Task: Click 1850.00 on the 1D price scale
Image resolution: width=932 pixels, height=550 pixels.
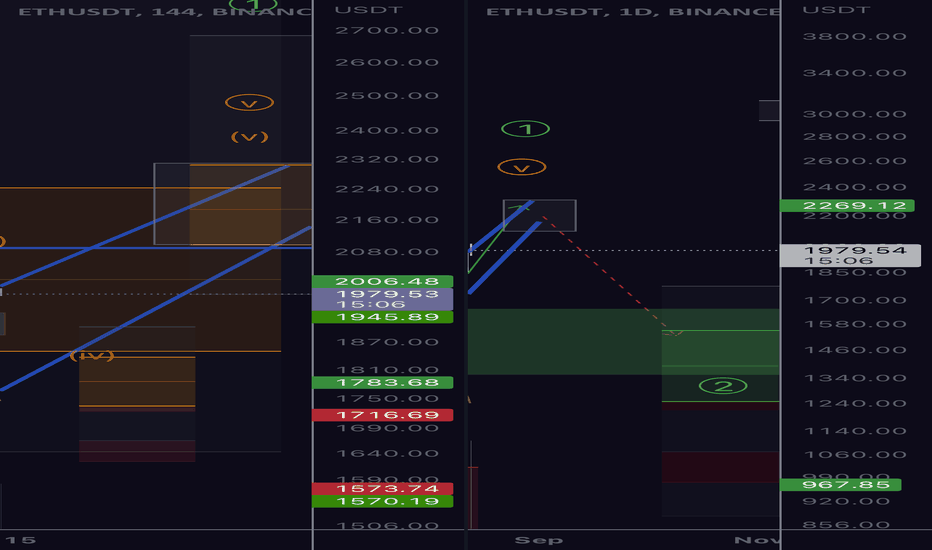Action: 855,273
